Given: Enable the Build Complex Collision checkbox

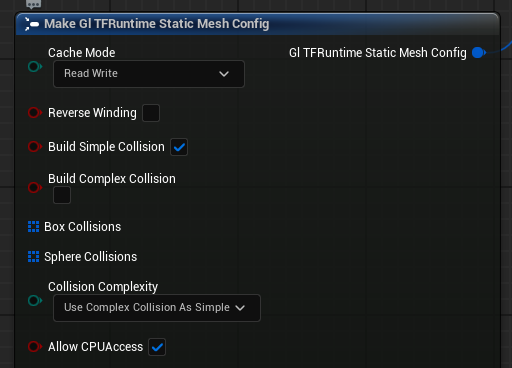Looking at the screenshot, I should [62, 195].
